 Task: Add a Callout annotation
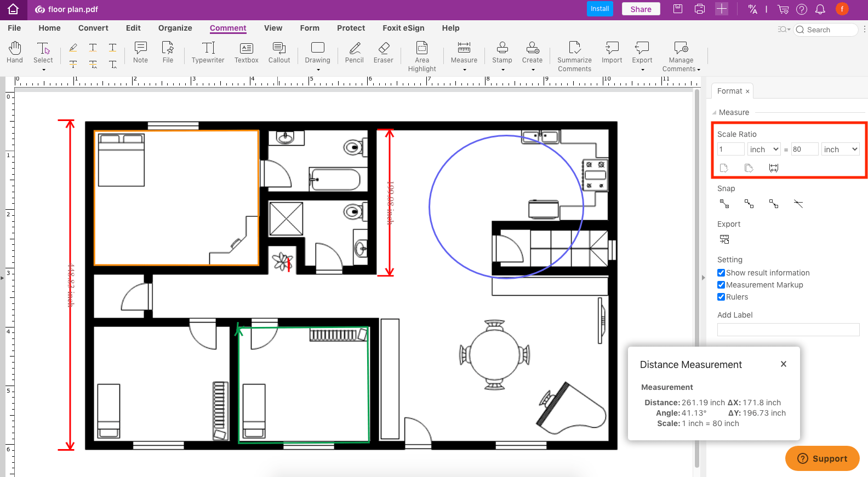(279, 53)
